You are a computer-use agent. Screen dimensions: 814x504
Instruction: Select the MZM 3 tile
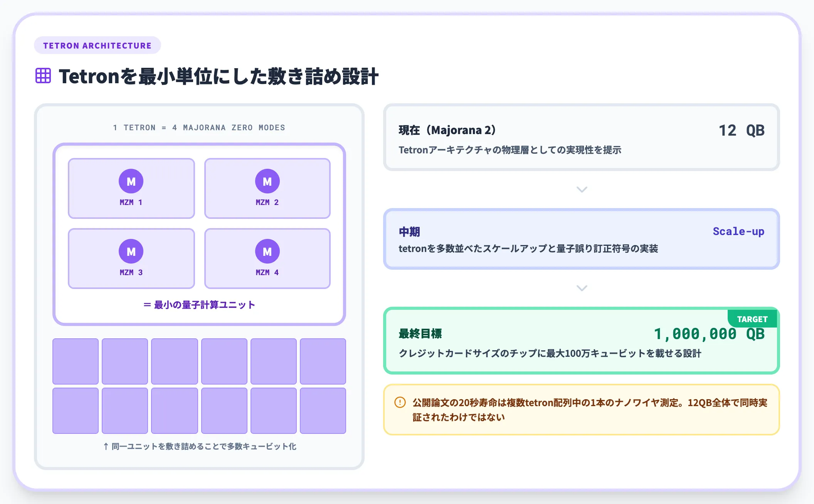pos(131,259)
